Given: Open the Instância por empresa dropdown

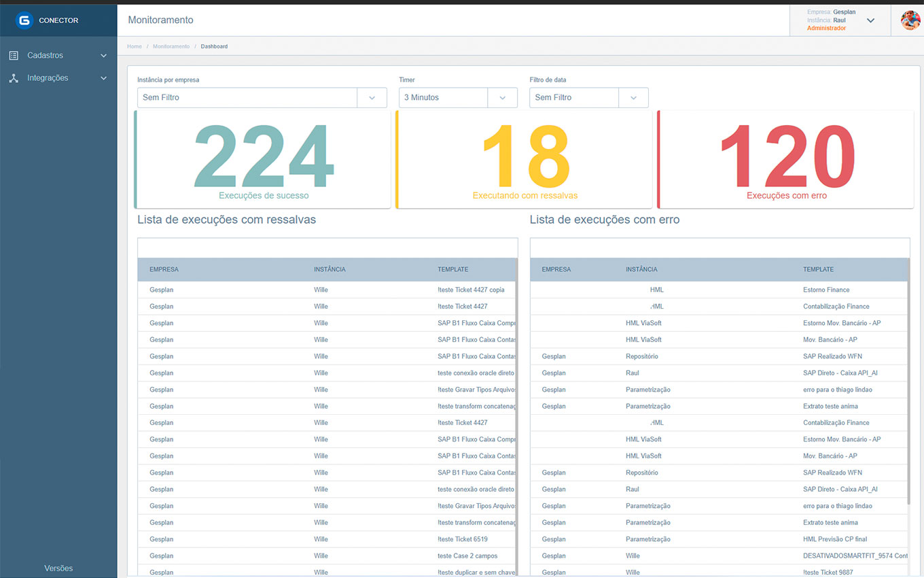Looking at the screenshot, I should click(262, 97).
